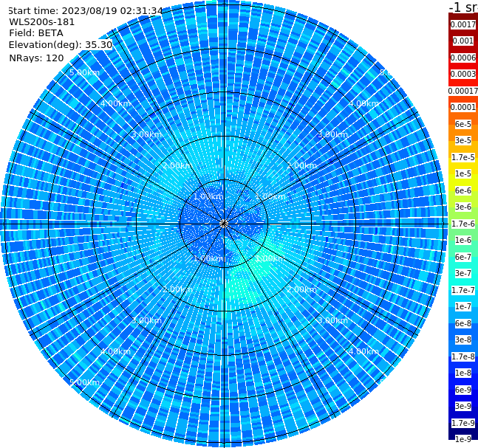478x448 pixels.
Task: Click the 6e-9 colorbar value
Action: pos(463,390)
